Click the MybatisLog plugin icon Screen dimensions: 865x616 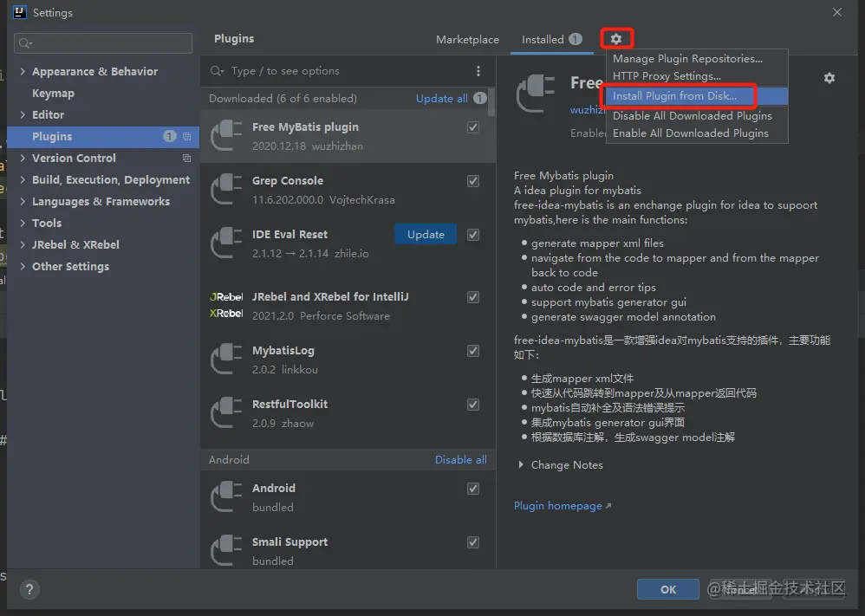tap(227, 359)
